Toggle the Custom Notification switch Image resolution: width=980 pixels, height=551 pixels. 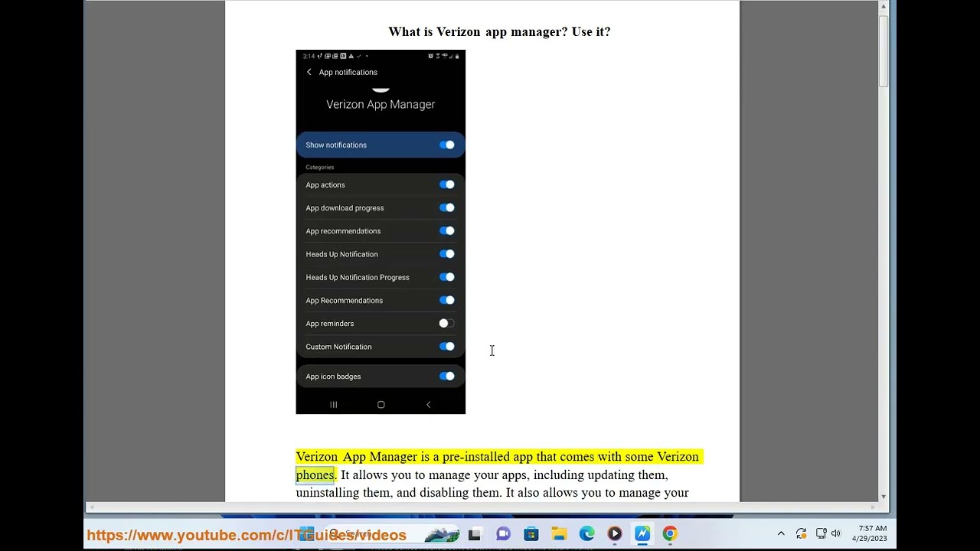[447, 347]
